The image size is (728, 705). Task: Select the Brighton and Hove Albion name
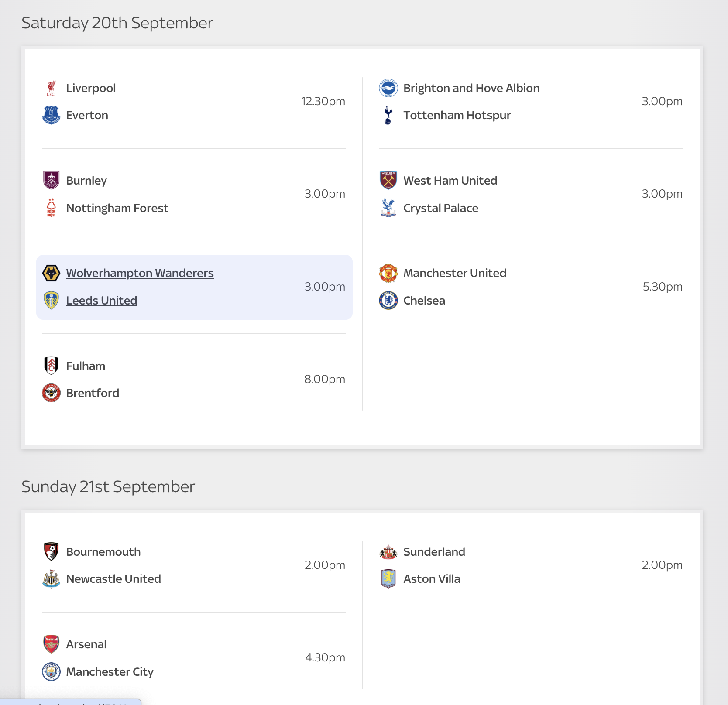click(x=471, y=88)
